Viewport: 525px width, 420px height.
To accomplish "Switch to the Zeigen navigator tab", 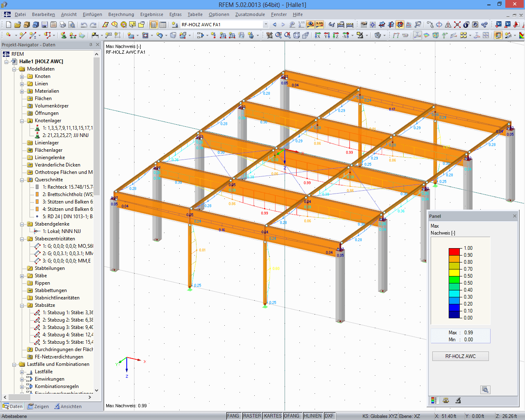I will pos(38,406).
